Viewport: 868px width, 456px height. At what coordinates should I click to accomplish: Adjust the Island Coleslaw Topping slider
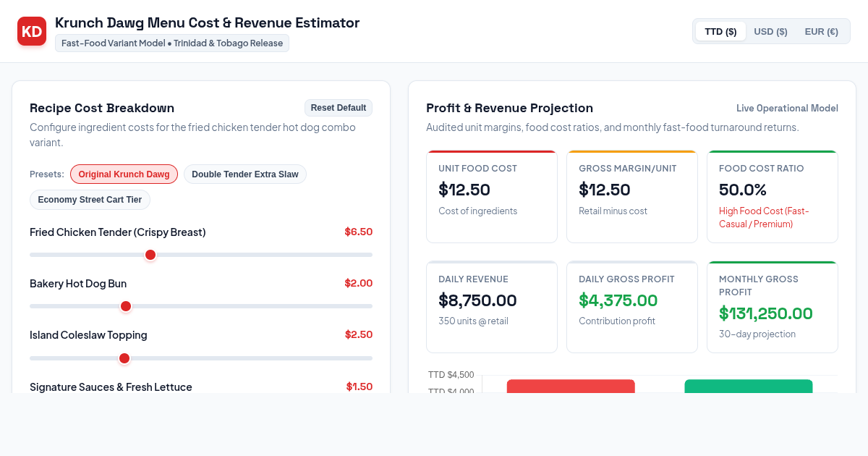tap(201, 358)
